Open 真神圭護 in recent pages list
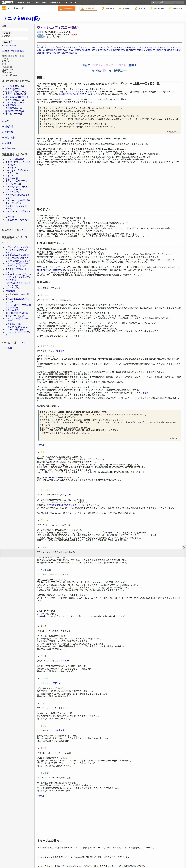186x868 pixels. 9,217
